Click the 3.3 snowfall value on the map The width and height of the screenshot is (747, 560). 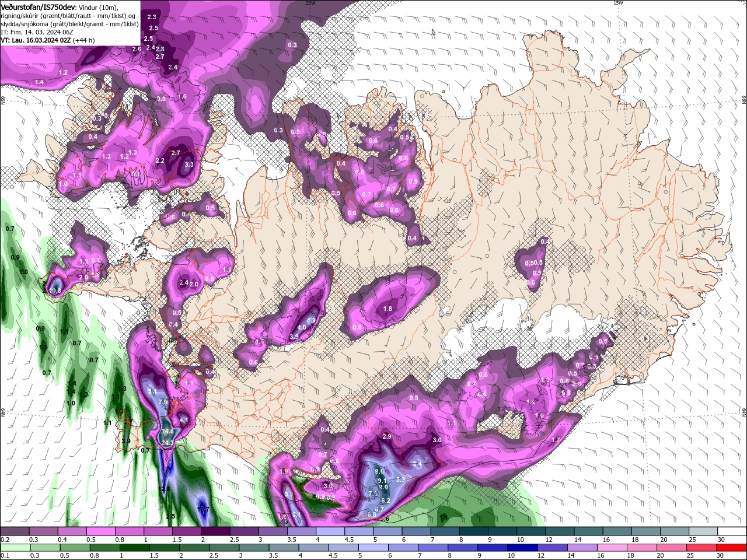189,165
